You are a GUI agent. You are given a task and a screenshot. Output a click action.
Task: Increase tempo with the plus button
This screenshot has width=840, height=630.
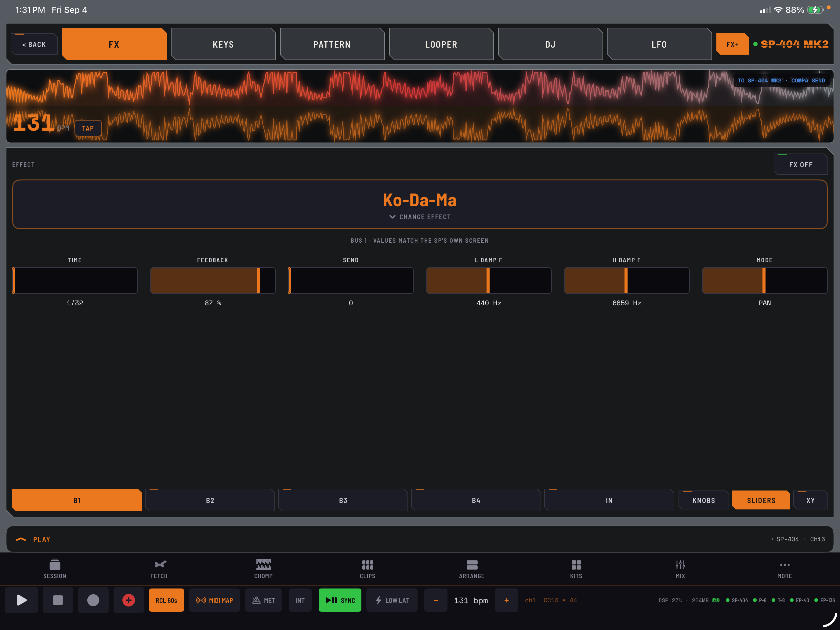click(x=506, y=600)
